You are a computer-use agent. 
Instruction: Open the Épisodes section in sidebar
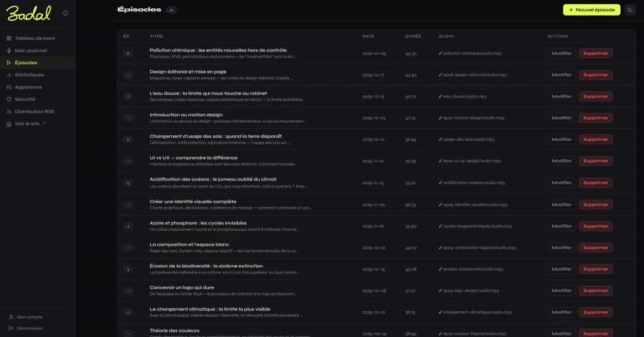[26, 63]
